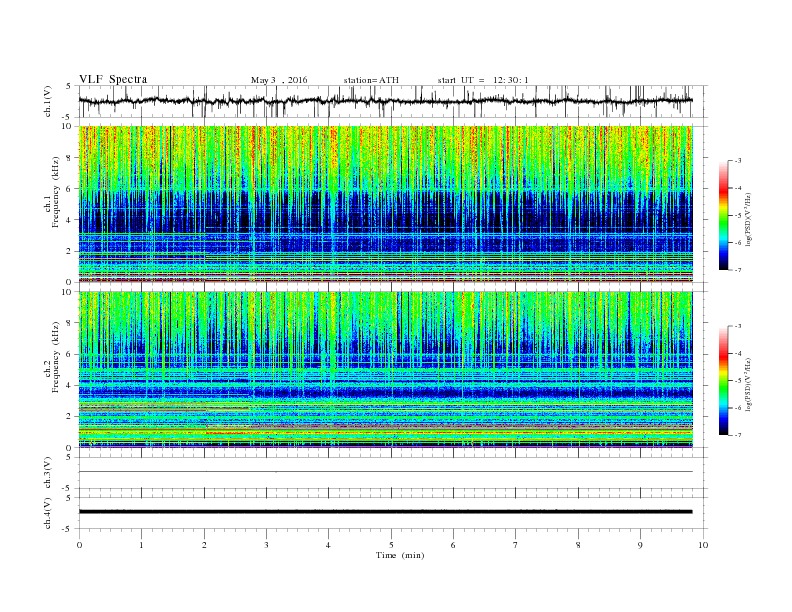Click time axis tick label "5" above Time (min)
Viewport: 792px width, 612px height.
coord(391,545)
